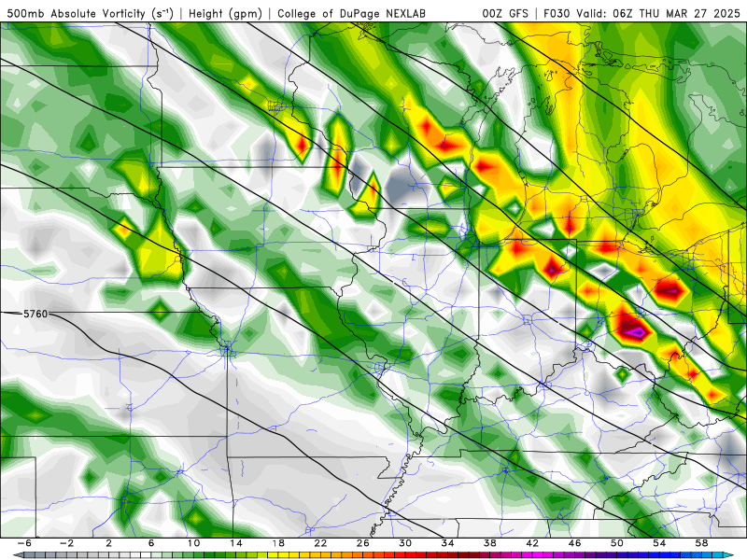
Task: Click the magenta vorticity maximum near the map's right edge
Action: [636, 331]
